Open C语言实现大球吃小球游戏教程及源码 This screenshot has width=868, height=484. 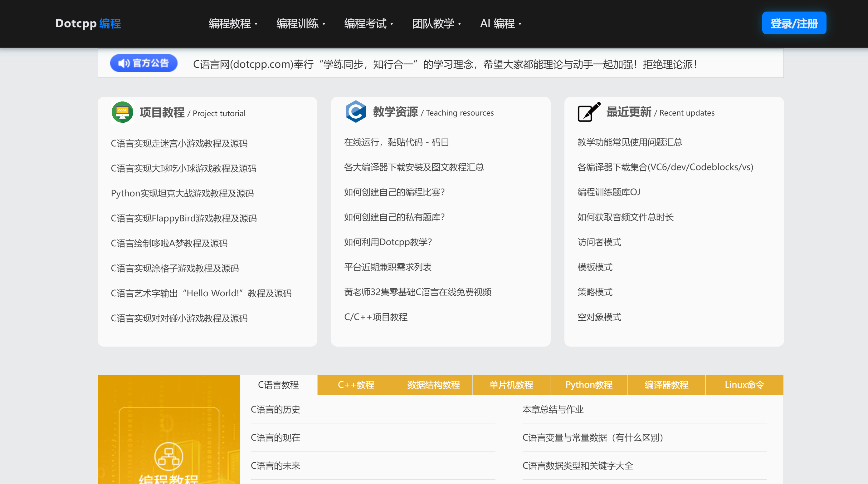tap(183, 168)
